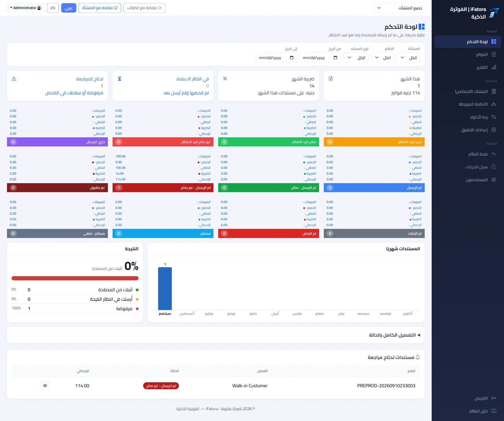Click the document icon on هذا الشهر card
504x421 pixels.
(x=331, y=79)
